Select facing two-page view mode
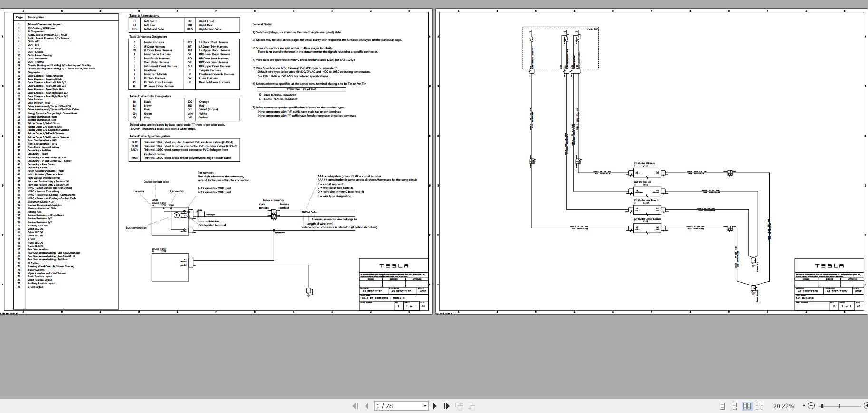 coord(747,406)
